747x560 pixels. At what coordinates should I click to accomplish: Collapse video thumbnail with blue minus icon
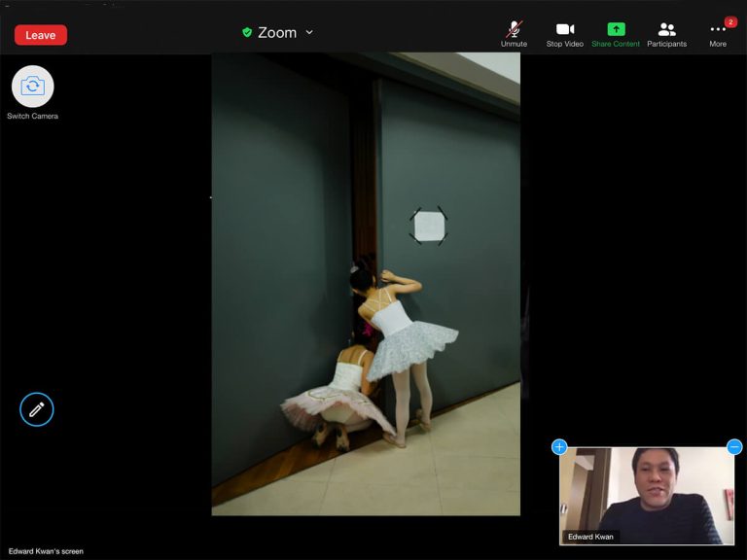pos(734,447)
